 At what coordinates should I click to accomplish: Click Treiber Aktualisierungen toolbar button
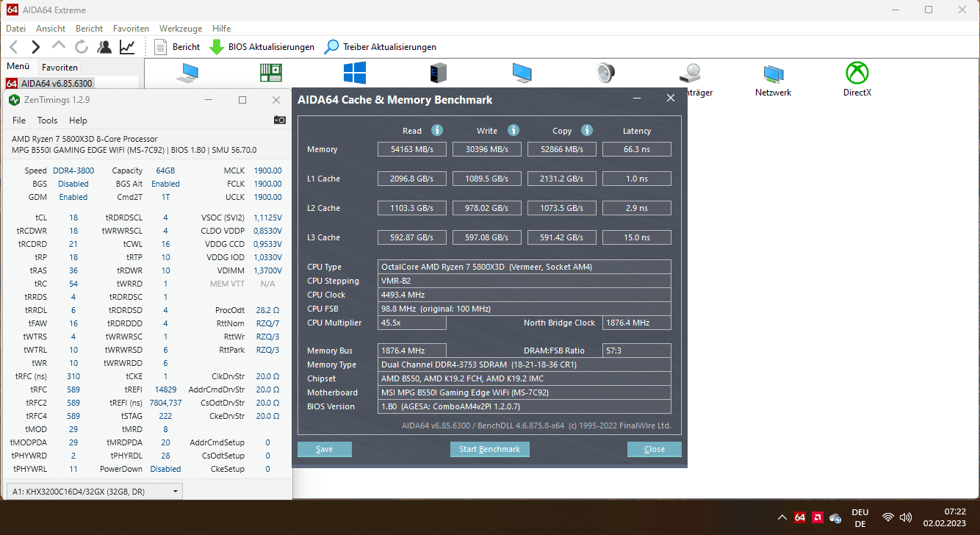[x=381, y=47]
